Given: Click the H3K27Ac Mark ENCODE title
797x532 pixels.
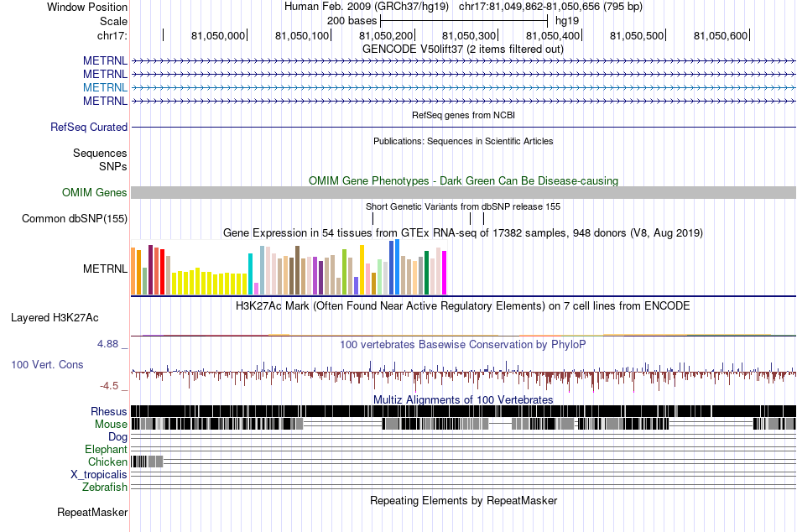Looking at the screenshot, I should [x=463, y=306].
